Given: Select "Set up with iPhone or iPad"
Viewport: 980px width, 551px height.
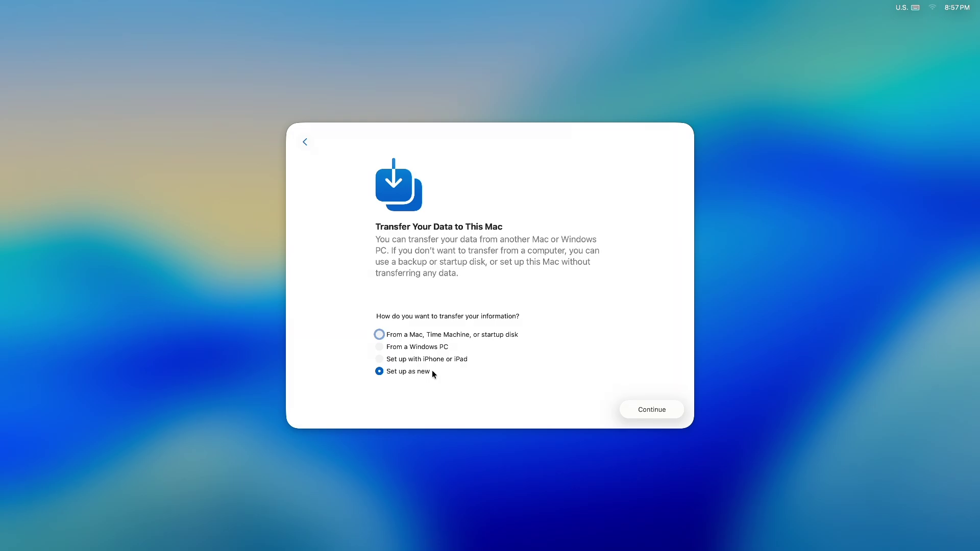Looking at the screenshot, I should tap(379, 359).
